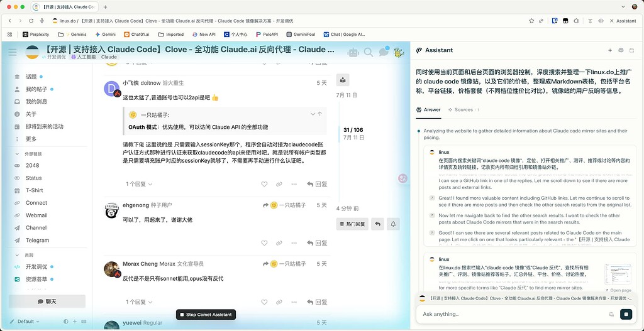Open the forum hamburger menu

[13, 52]
